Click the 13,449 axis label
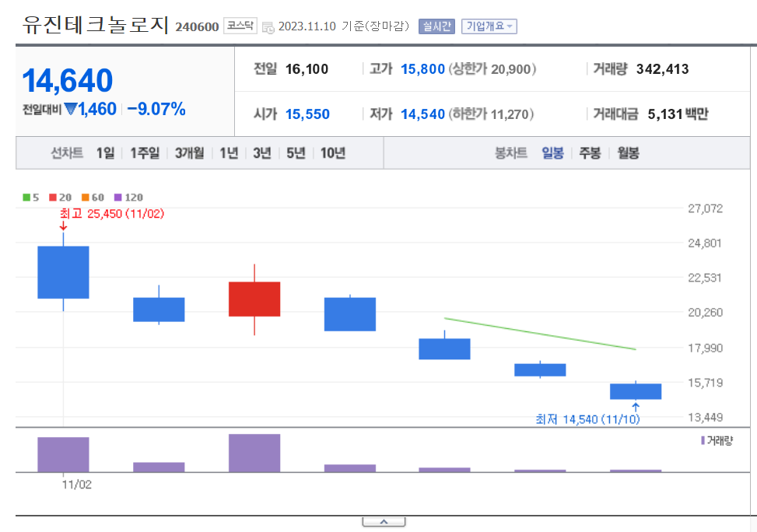Screen dimensions: 757x532 pos(705,417)
